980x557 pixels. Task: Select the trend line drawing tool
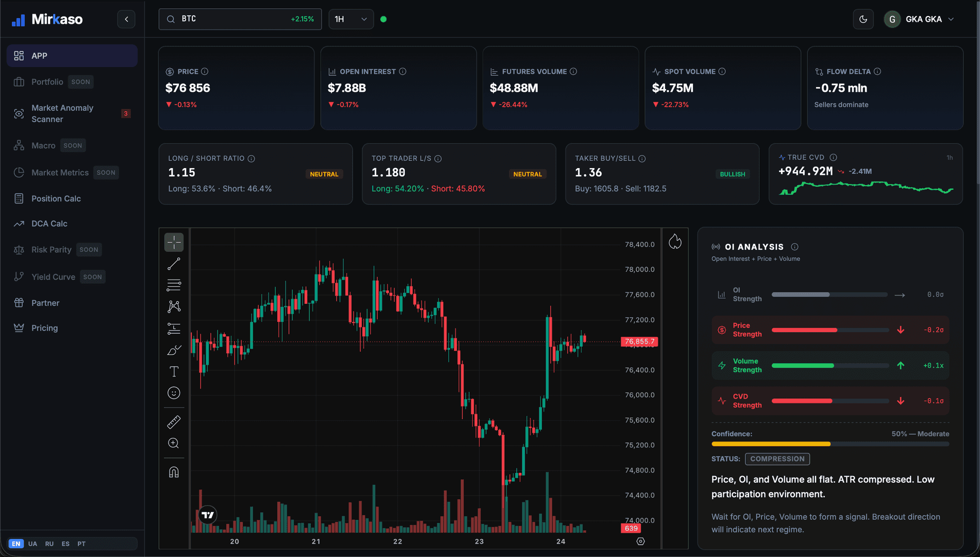[x=174, y=264]
